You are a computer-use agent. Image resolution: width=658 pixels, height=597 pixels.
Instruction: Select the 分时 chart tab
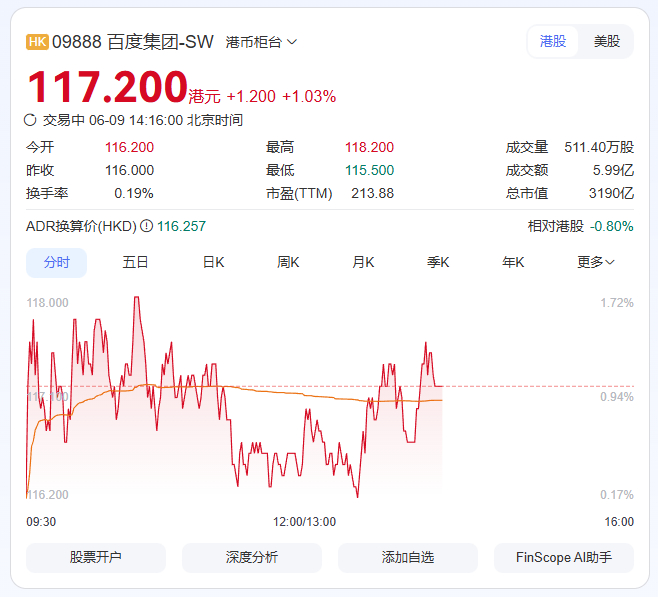pos(57,263)
